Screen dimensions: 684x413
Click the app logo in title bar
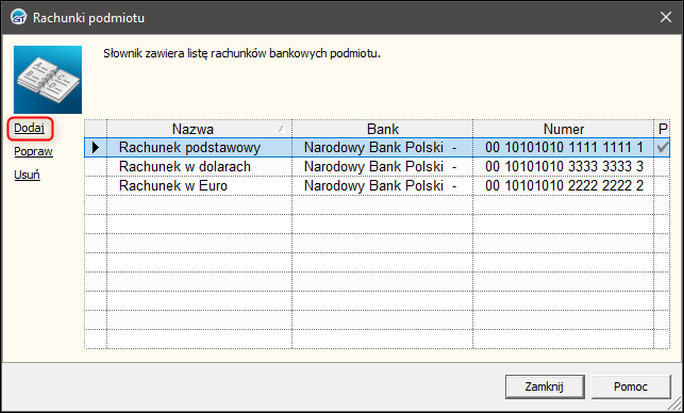click(x=19, y=17)
